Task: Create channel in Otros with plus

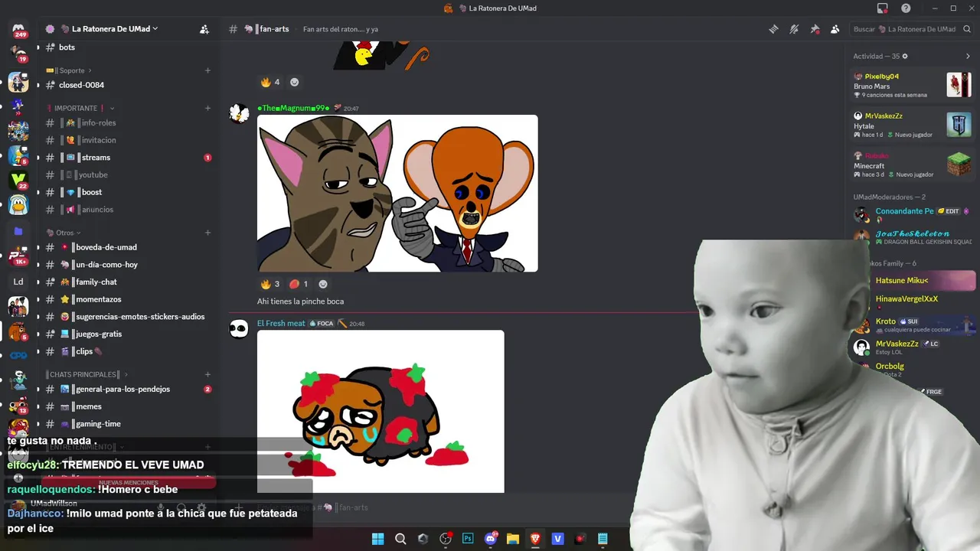Action: 207,233
